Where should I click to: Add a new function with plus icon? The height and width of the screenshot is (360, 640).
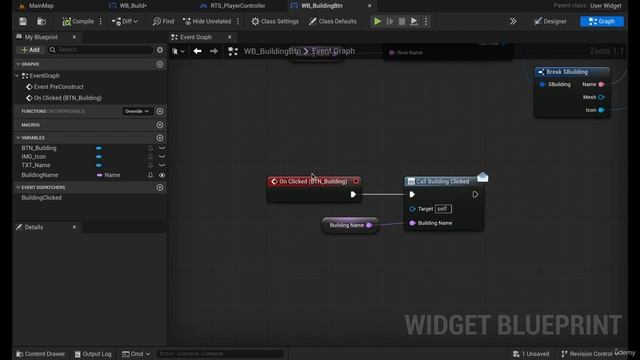click(160, 111)
